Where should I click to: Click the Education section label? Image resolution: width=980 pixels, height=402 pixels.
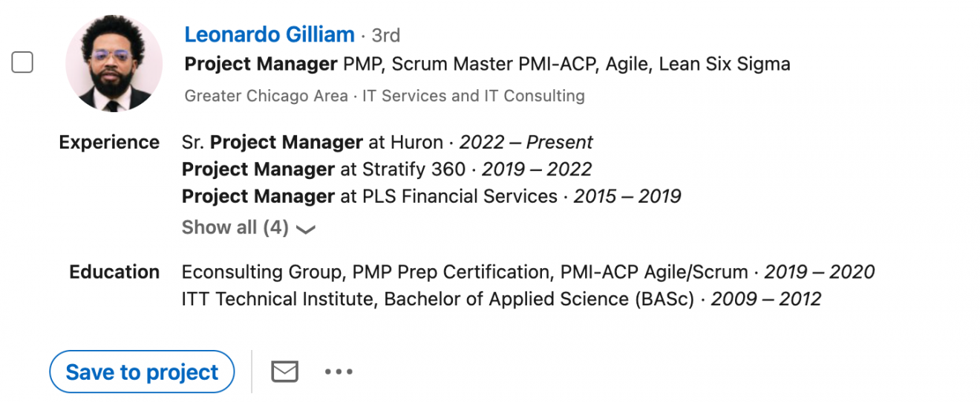[114, 272]
